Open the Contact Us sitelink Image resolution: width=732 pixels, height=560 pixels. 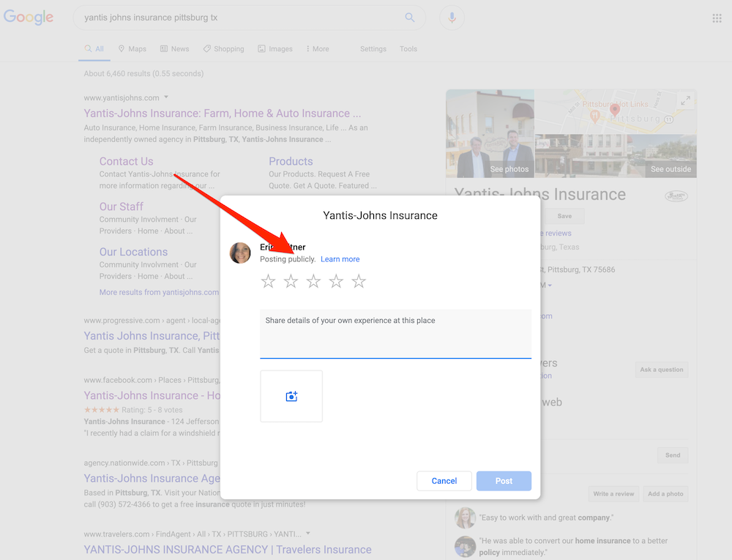point(126,162)
